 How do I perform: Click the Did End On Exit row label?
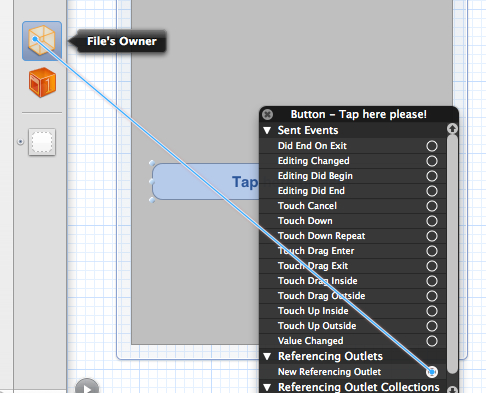coord(312,146)
